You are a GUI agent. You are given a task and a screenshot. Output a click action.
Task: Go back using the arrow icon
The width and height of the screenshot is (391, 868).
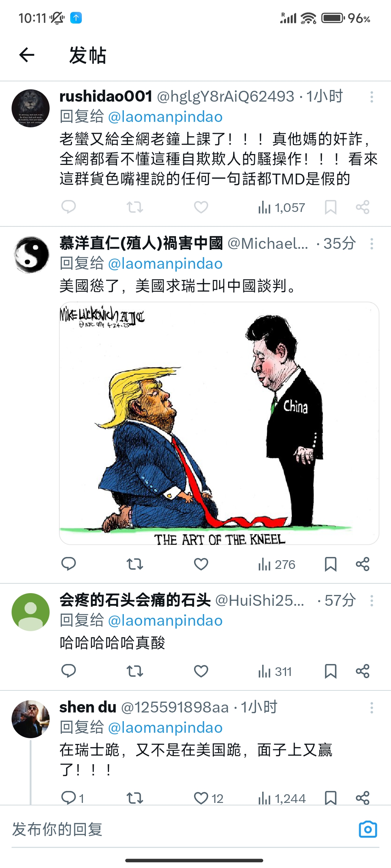tap(27, 55)
